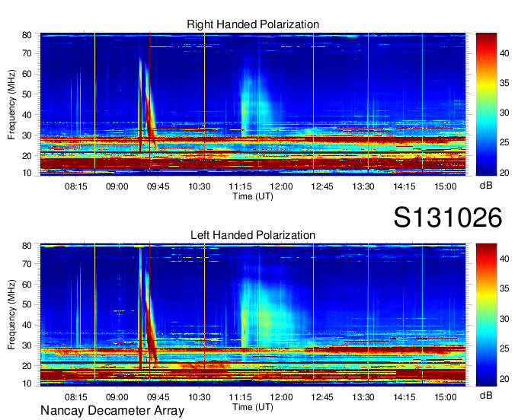Click the 15:00 tick on Right Handed plot
This screenshot has height=420, width=518.
pyautogui.click(x=446, y=186)
